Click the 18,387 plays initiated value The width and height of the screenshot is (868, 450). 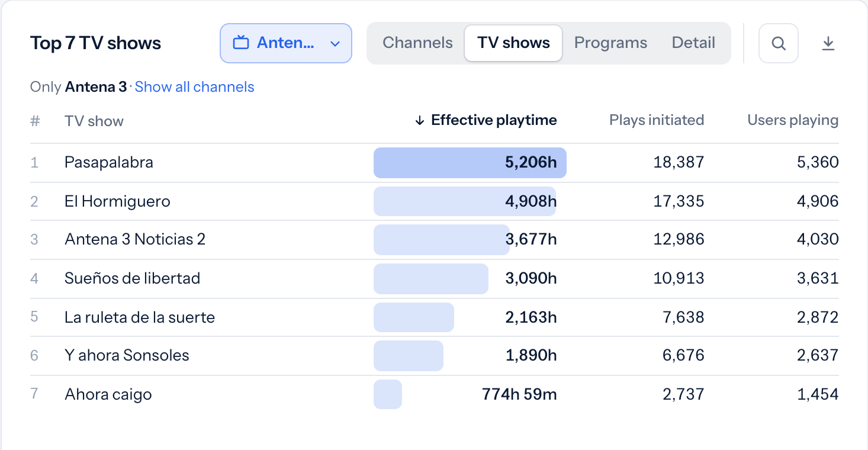click(x=679, y=162)
